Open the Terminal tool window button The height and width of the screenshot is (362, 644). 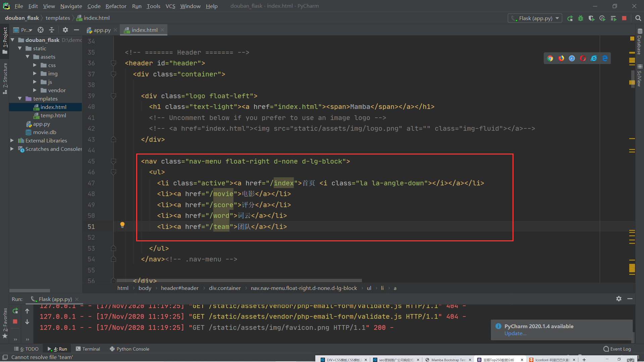(88, 349)
